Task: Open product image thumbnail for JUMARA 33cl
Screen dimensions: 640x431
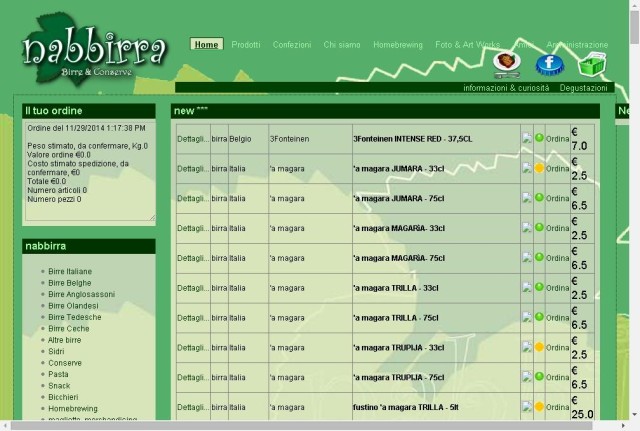Action: click(x=527, y=168)
